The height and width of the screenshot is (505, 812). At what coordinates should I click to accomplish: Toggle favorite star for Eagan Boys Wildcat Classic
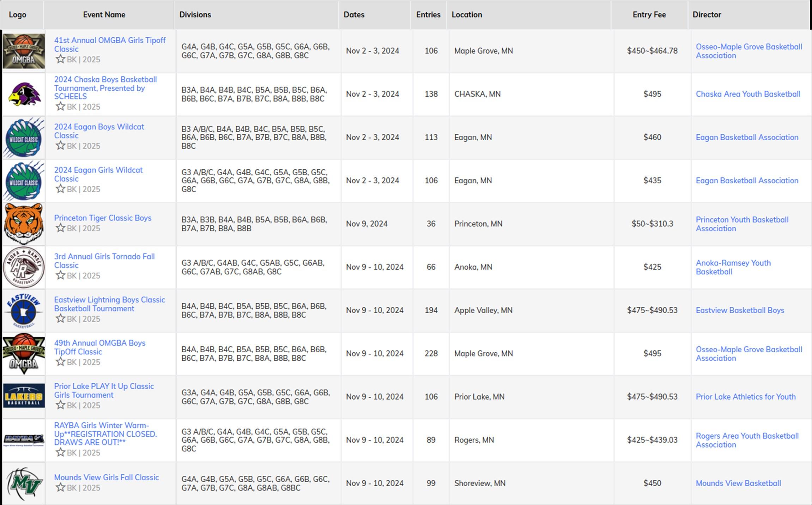[60, 145]
